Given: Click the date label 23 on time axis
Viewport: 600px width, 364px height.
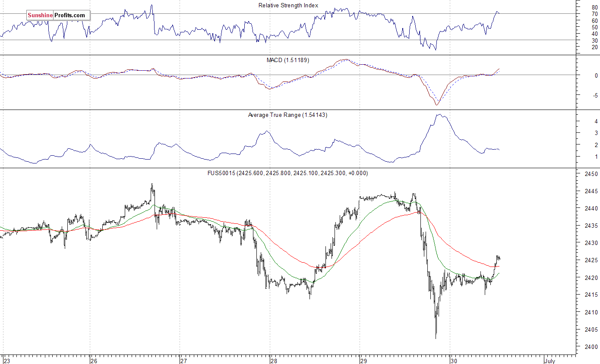Looking at the screenshot, I should pos(6,361).
